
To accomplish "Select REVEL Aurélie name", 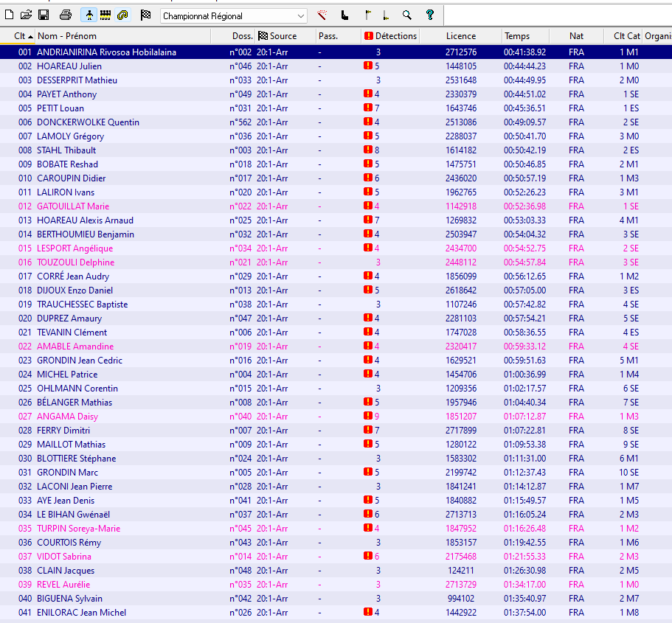I will [63, 585].
